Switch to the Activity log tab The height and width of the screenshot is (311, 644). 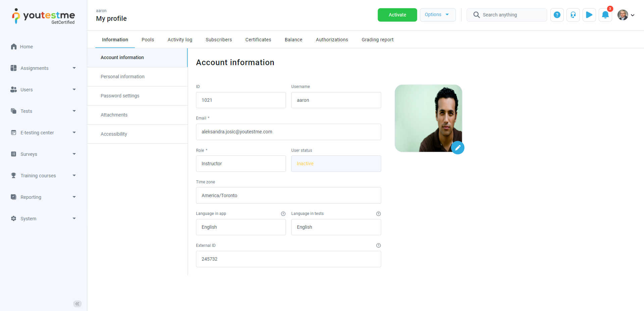(x=180, y=40)
